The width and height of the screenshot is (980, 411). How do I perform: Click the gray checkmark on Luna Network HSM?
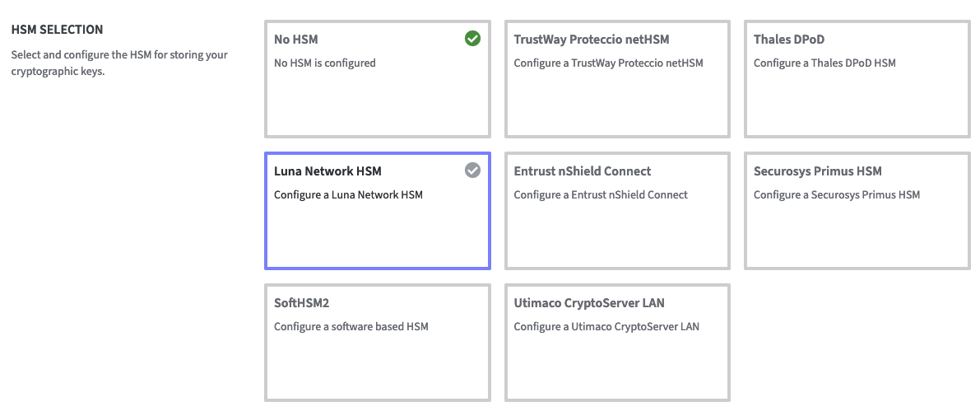click(x=472, y=170)
